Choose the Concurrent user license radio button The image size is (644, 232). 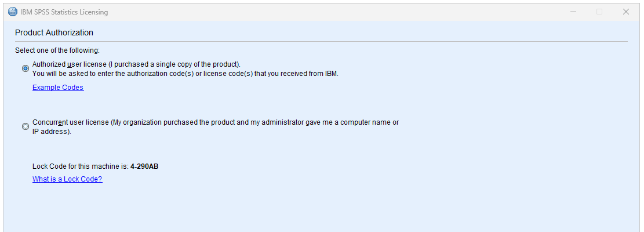[25, 126]
